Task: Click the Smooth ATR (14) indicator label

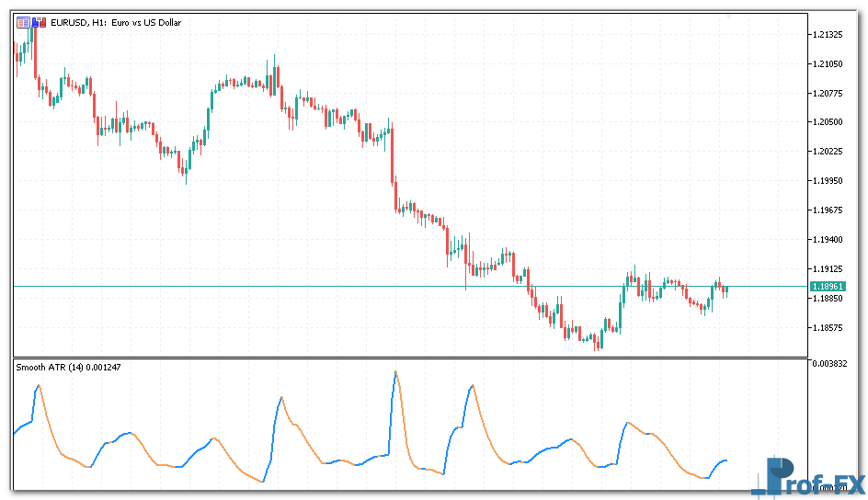Action: 68,368
